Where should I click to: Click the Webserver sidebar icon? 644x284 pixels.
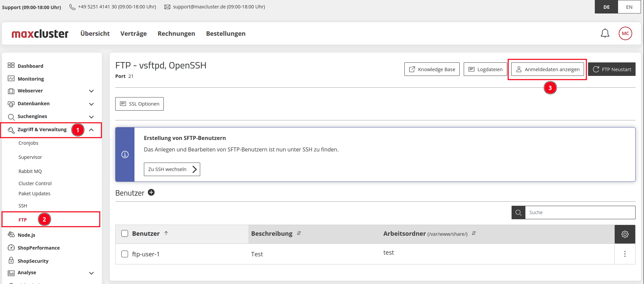tap(11, 91)
